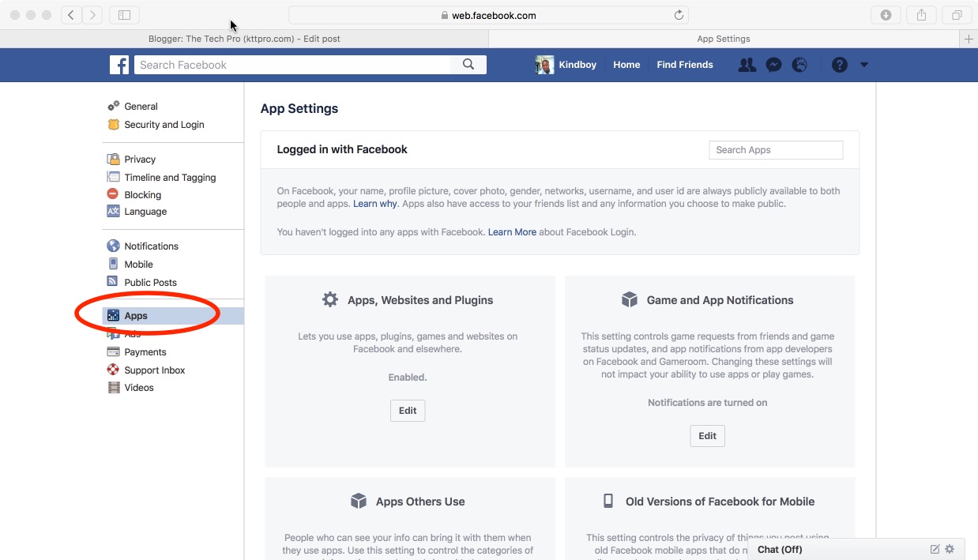Click the search magnifier button
This screenshot has width=978, height=560.
pos(468,65)
